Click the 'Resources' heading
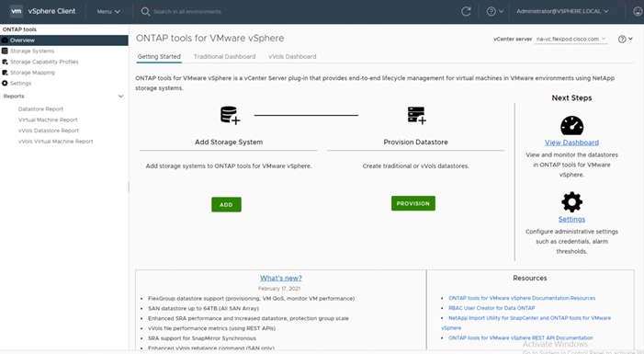The height and width of the screenshot is (354, 644). click(x=530, y=279)
